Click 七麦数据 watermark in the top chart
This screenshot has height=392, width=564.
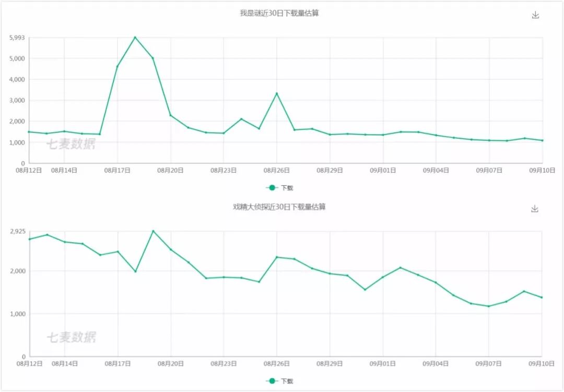click(71, 145)
